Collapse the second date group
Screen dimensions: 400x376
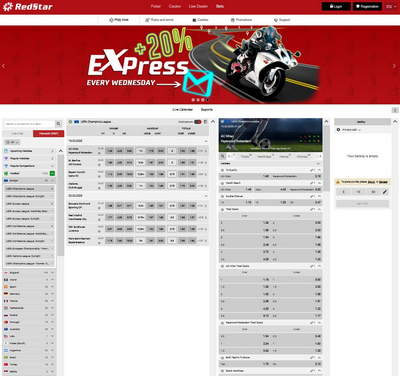(x=206, y=196)
